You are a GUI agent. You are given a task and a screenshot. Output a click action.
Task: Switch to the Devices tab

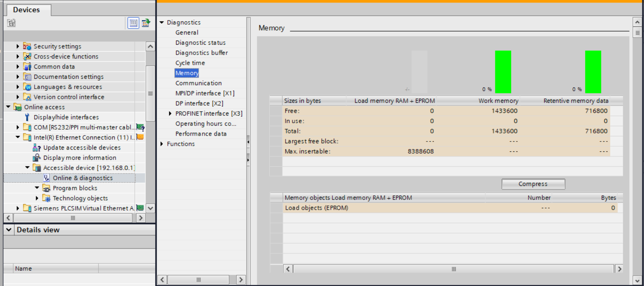click(26, 10)
